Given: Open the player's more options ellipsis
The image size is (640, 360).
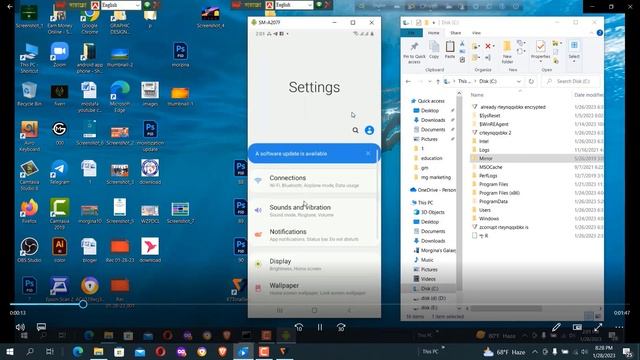Looking at the screenshot, I should 619,327.
